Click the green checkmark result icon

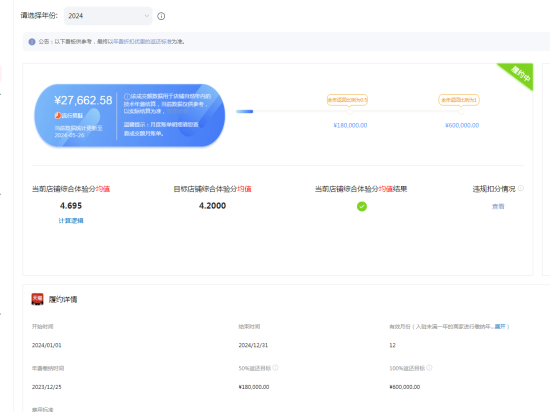pyautogui.click(x=362, y=207)
